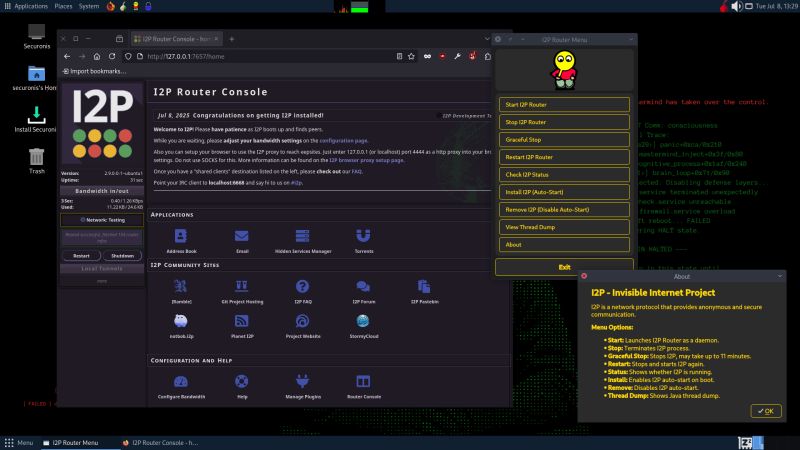The image size is (800, 450).
Task: Click Stop I2P Router button
Action: click(564, 122)
